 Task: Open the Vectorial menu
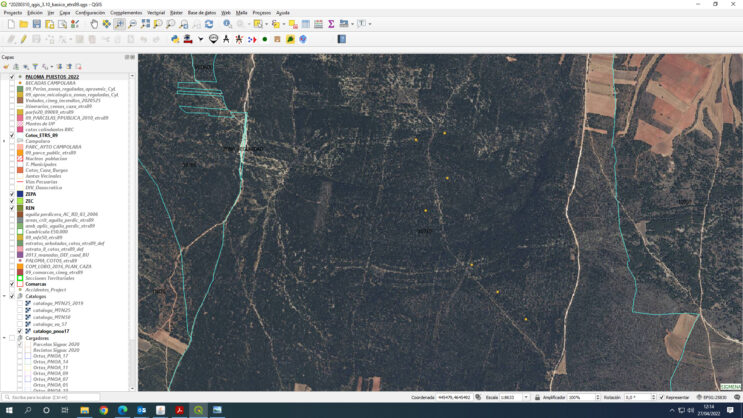click(x=156, y=13)
